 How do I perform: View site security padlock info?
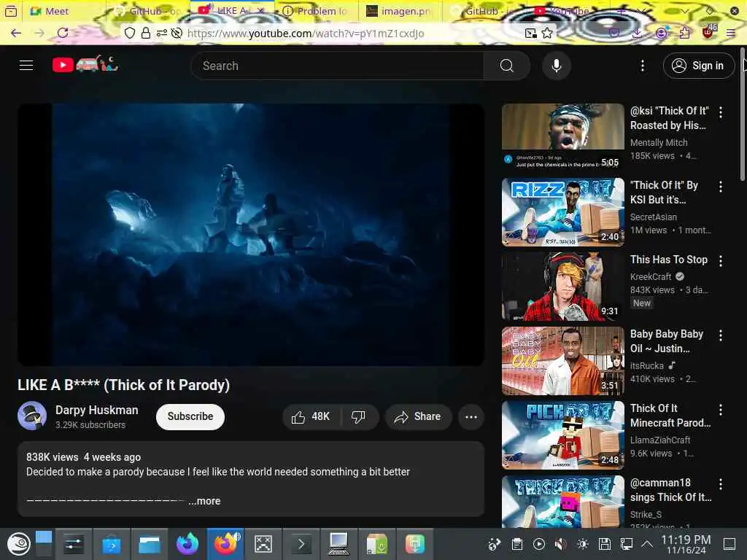(146, 33)
